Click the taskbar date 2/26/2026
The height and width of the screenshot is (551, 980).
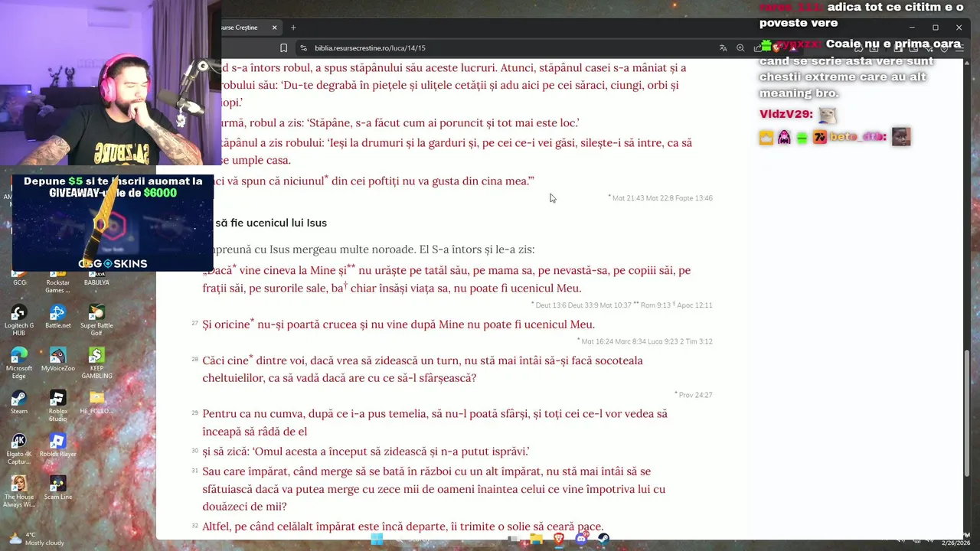click(956, 543)
